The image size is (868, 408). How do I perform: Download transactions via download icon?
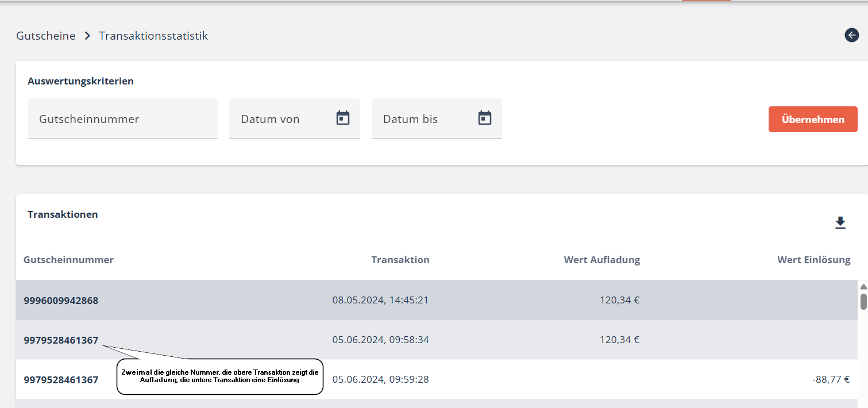840,223
